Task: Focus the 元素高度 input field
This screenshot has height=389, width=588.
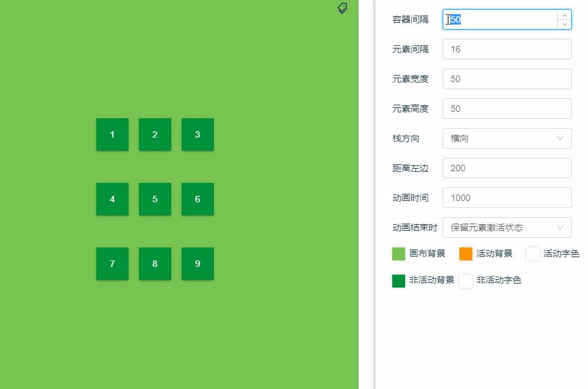Action: (507, 109)
